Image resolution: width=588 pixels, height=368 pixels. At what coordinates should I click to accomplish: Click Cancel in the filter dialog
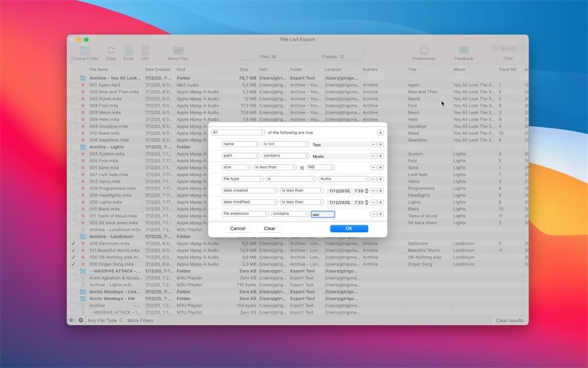[238, 228]
